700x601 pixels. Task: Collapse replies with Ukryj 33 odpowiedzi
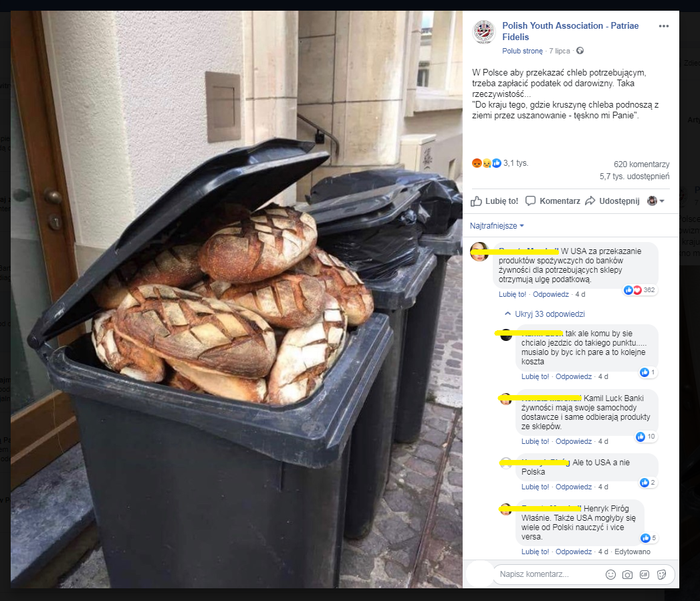pos(545,314)
